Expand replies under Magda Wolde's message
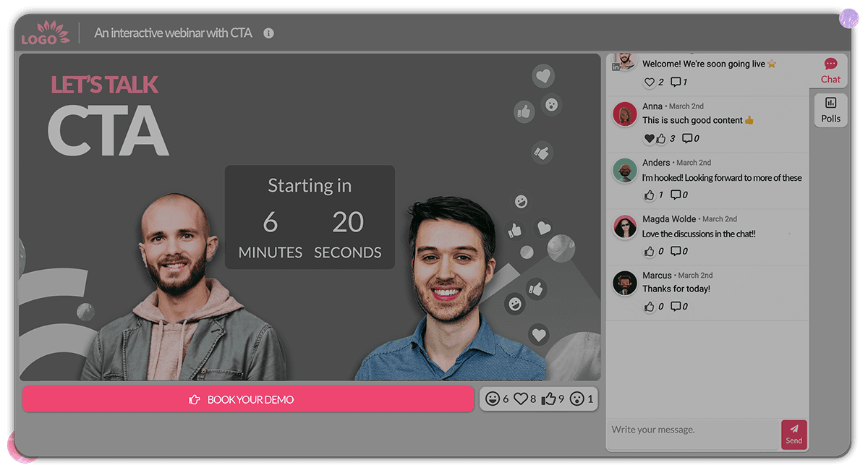Viewport: 868px width, 468px height. [x=676, y=251]
